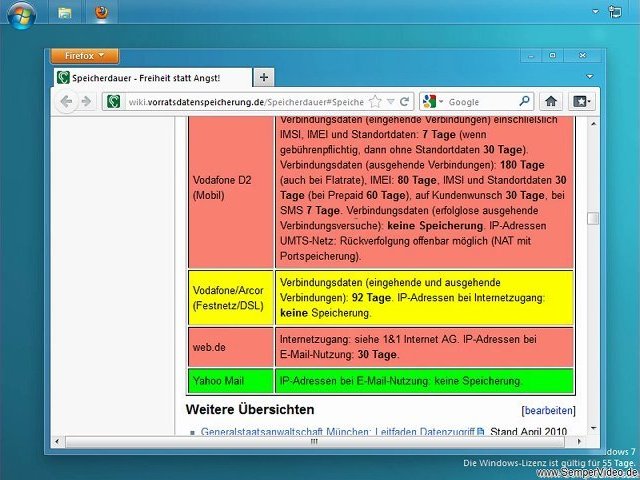Open a new tab with plus button
Screen dimensions: 640x480
[x=264, y=78]
